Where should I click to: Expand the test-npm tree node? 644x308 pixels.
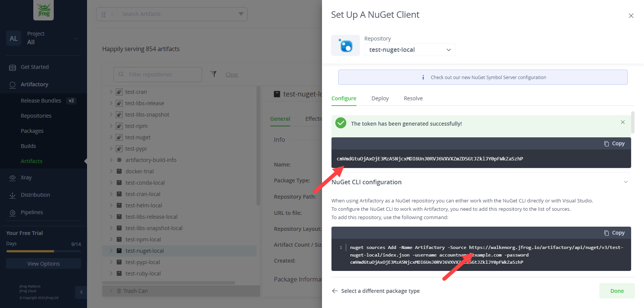(111, 126)
